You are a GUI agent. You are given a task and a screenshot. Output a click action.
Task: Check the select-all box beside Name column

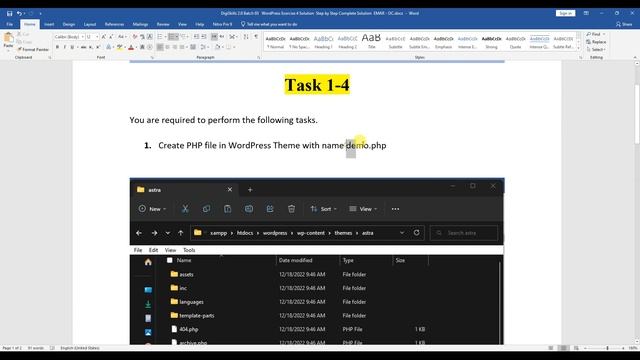coord(169,260)
